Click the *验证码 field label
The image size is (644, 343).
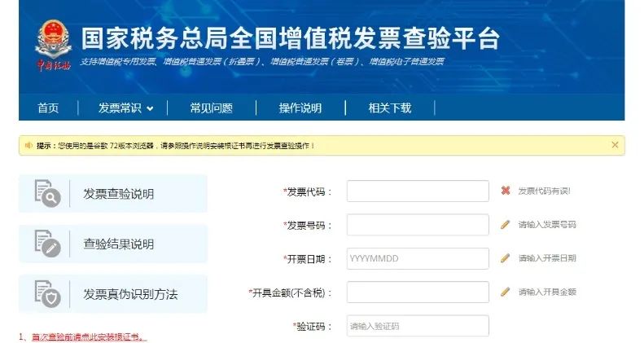click(312, 327)
